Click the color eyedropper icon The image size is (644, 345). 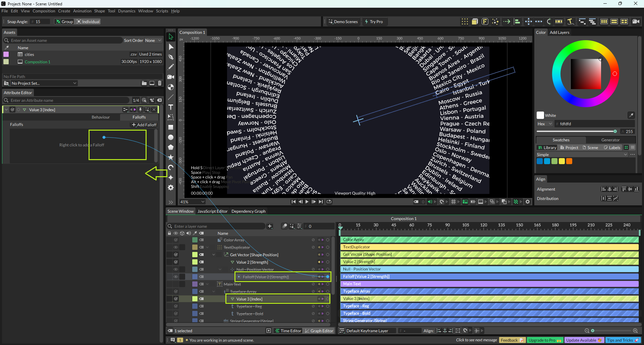631,115
